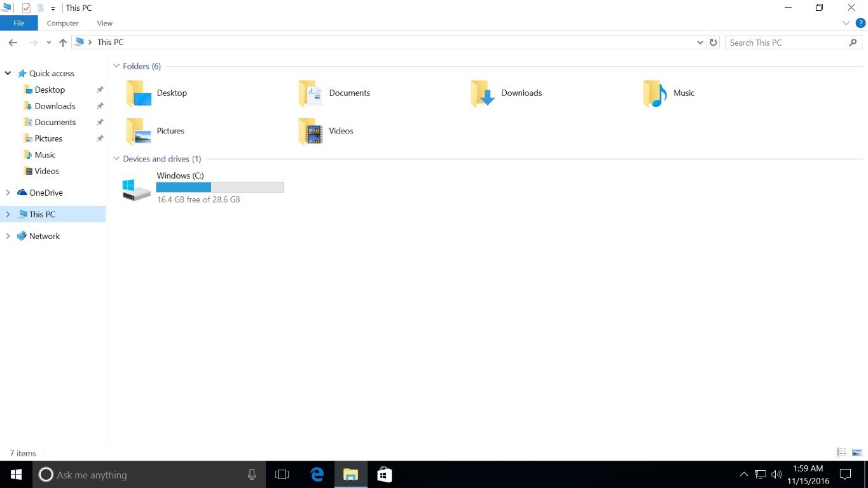Screen dimensions: 868x488
Task: Open the File ribbon tab
Action: [19, 24]
